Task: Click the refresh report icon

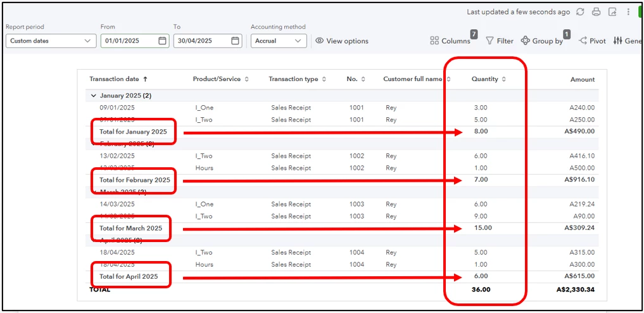Action: point(580,12)
